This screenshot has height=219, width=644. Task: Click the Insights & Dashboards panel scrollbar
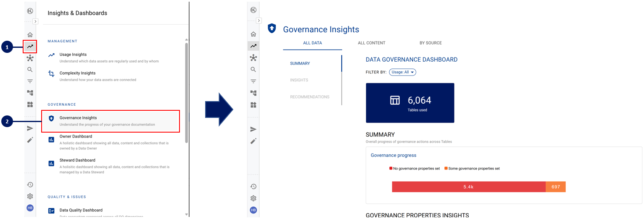click(186, 92)
